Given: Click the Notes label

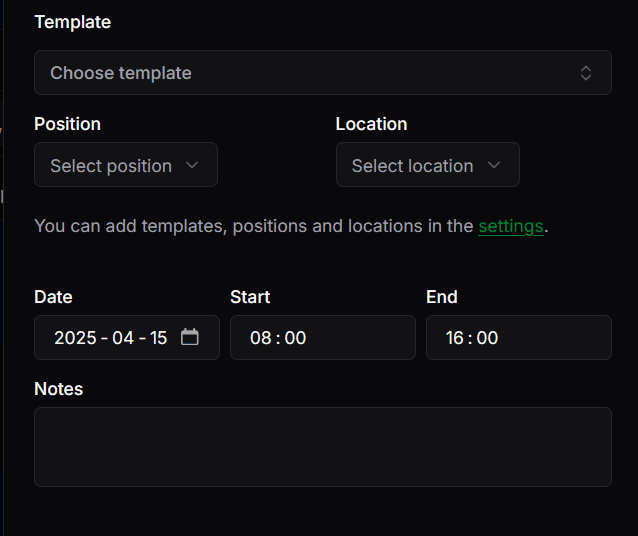Looking at the screenshot, I should [x=59, y=389].
